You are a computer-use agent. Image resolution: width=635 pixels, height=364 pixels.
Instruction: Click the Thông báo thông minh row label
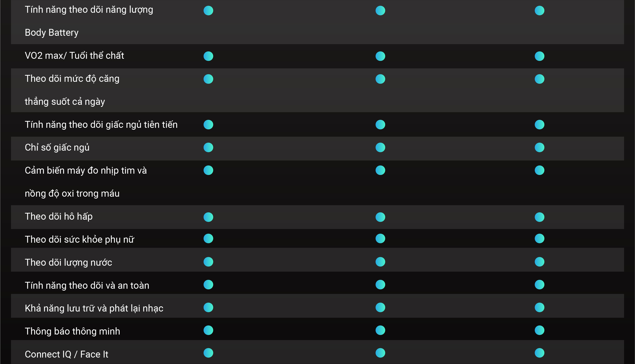coord(72,331)
